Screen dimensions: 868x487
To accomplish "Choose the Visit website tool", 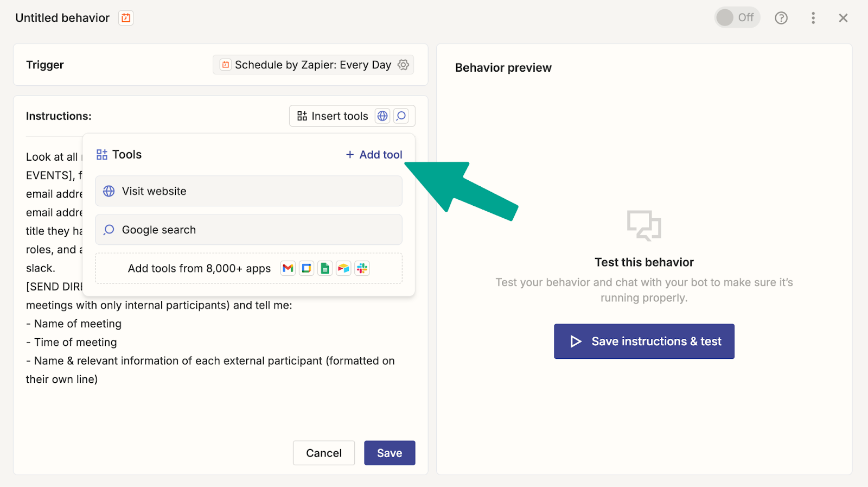I will [248, 191].
